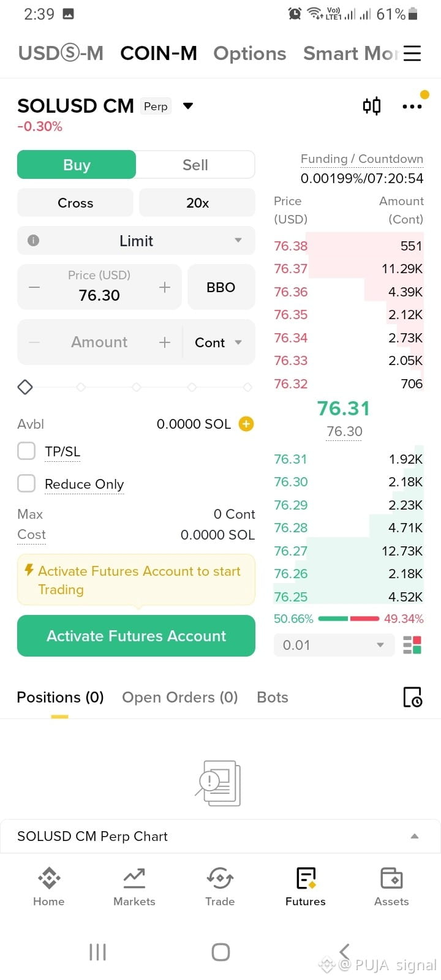
Task: Enable the TP/SL checkbox
Action: pos(26,451)
